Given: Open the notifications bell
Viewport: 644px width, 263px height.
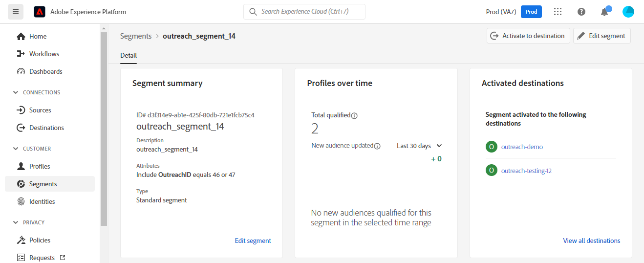Looking at the screenshot, I should (x=604, y=12).
